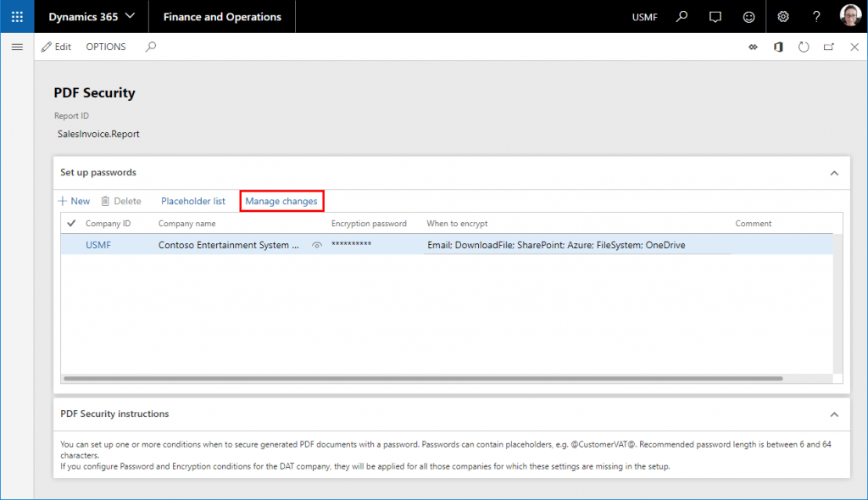Open the messages chat icon
The image size is (868, 500).
[715, 17]
